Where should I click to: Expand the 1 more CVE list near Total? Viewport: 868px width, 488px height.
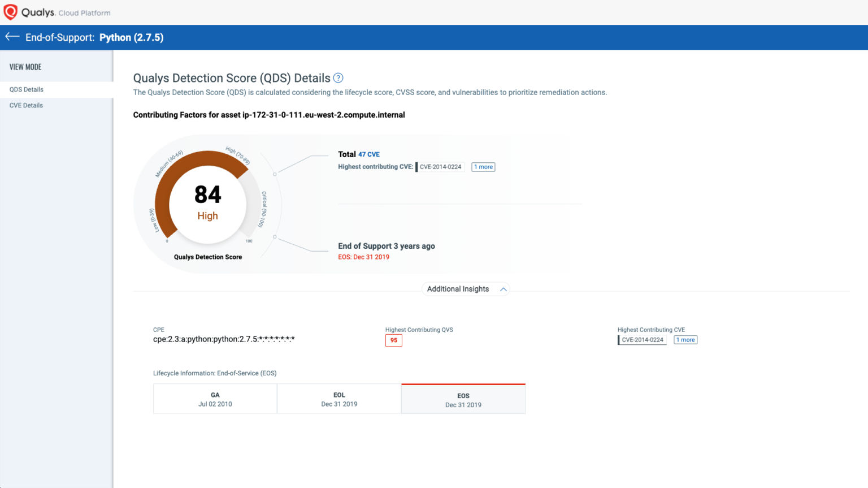click(x=483, y=167)
